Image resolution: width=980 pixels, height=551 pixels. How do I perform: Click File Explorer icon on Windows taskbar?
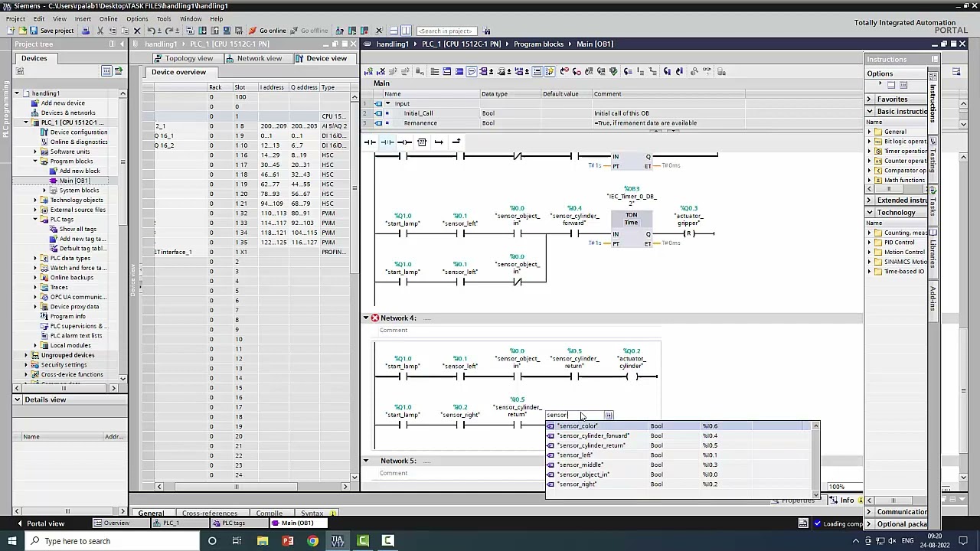click(263, 541)
